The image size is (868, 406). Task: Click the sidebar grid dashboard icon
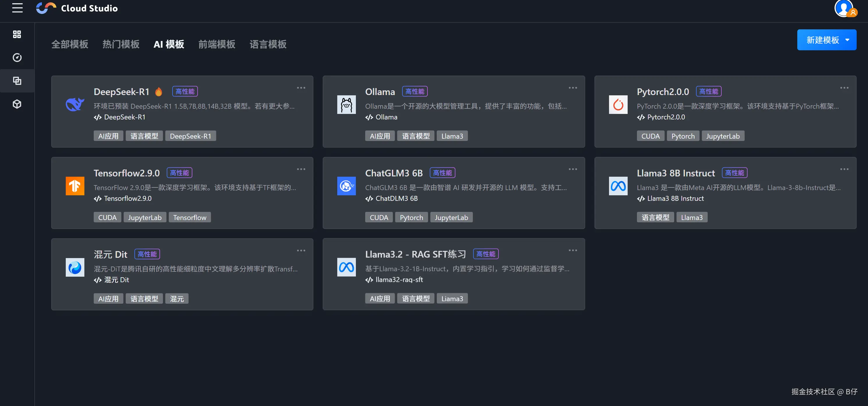pos(17,34)
